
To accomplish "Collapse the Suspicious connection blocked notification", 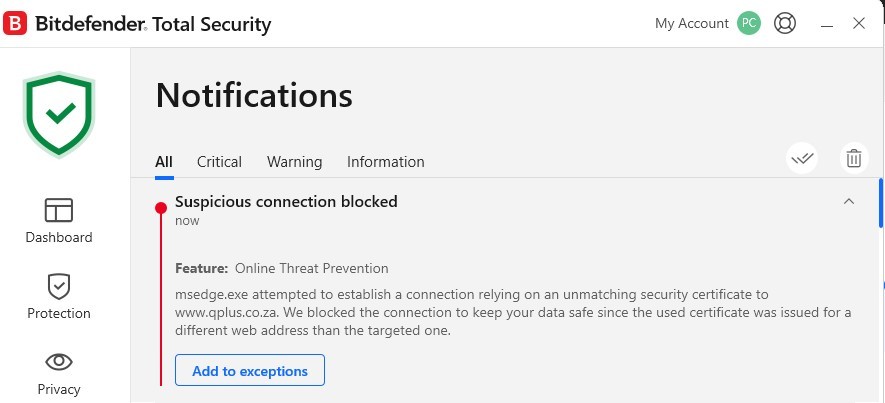I will click(849, 202).
